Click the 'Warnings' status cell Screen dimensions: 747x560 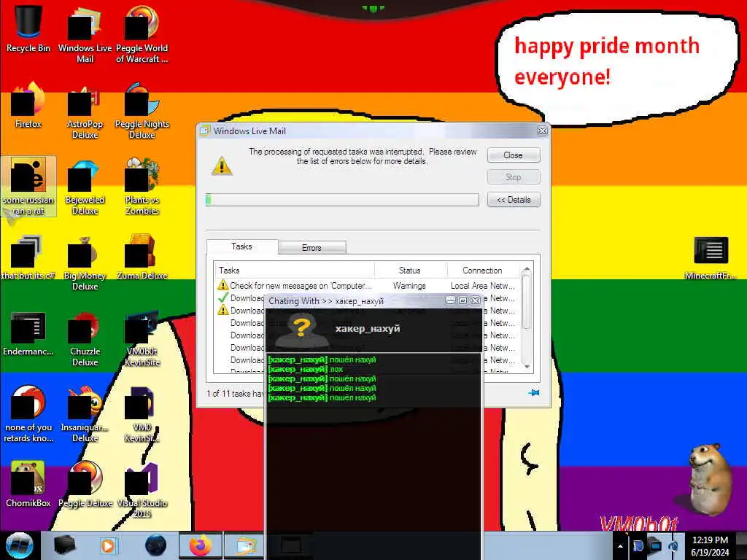coord(410,286)
